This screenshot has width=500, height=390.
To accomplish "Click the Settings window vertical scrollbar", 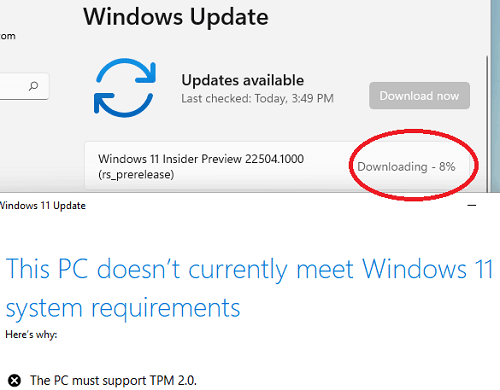I will 487,123.
